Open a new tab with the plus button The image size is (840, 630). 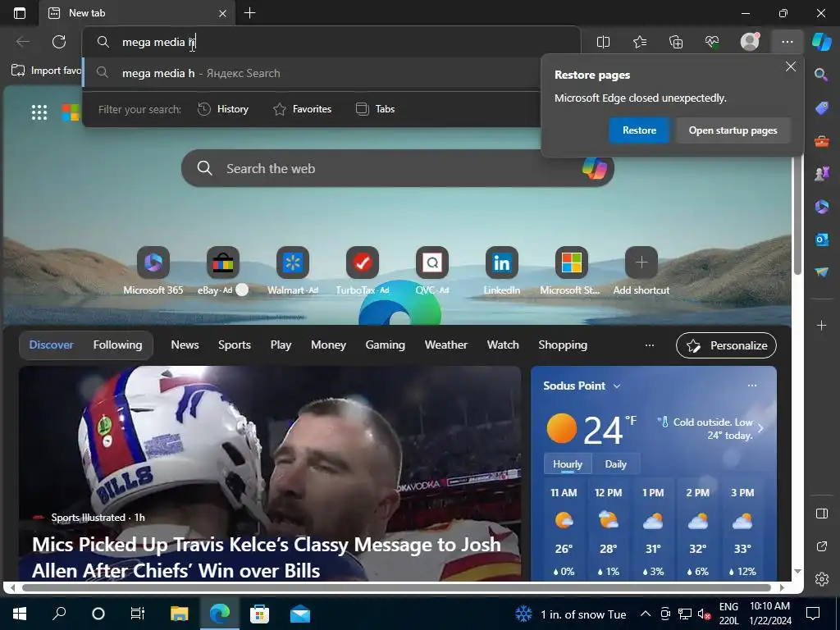249,13
